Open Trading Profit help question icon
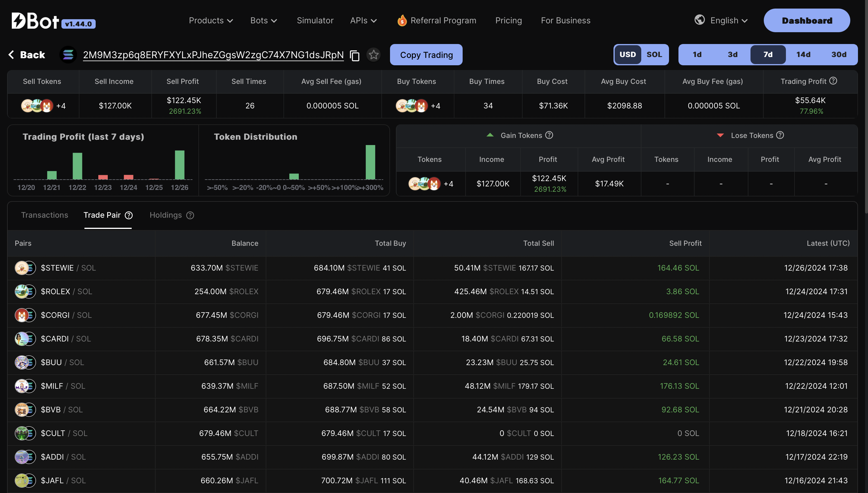This screenshot has height=493, width=868. (833, 81)
